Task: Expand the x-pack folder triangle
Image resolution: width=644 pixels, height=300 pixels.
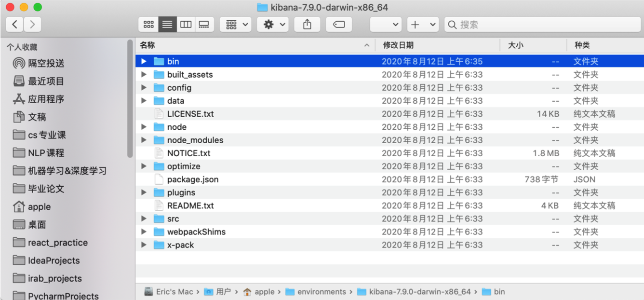Action: pyautogui.click(x=144, y=245)
